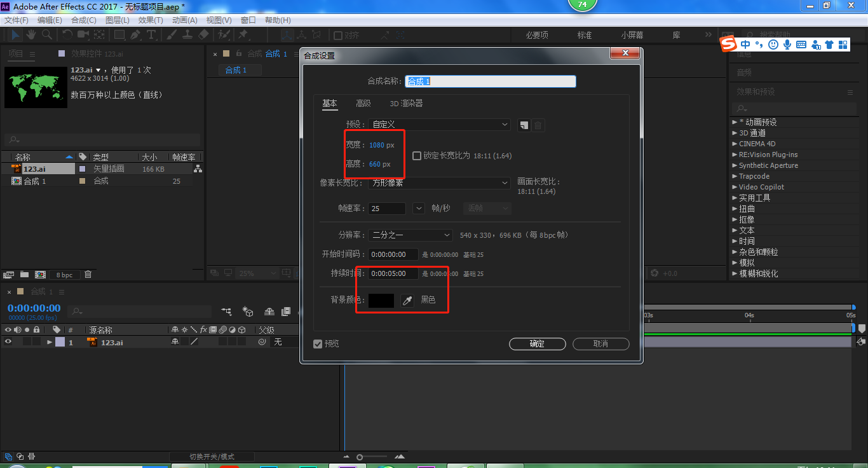Click the 合成名称 composition name field

point(491,81)
